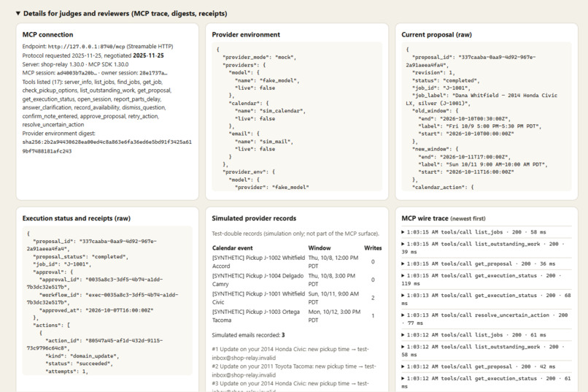Expand the resolve_uncertain_action 77 ms trace entry
This screenshot has height=392, width=588.
(486, 319)
